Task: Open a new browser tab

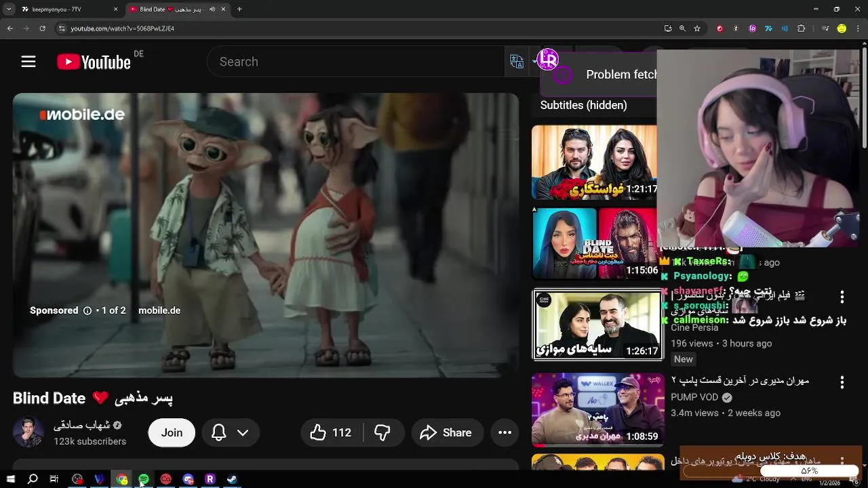Action: click(239, 9)
